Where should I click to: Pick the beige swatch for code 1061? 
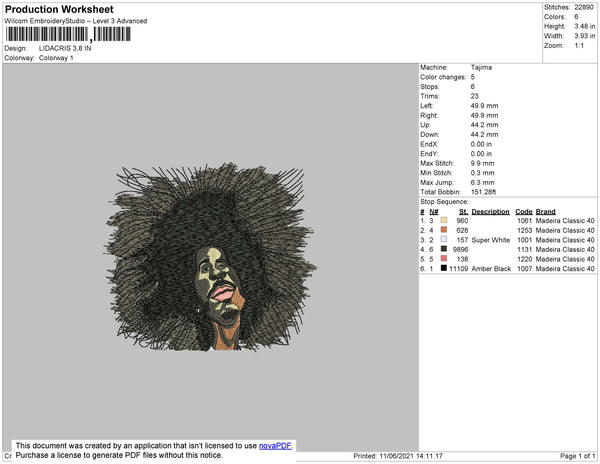pos(443,220)
